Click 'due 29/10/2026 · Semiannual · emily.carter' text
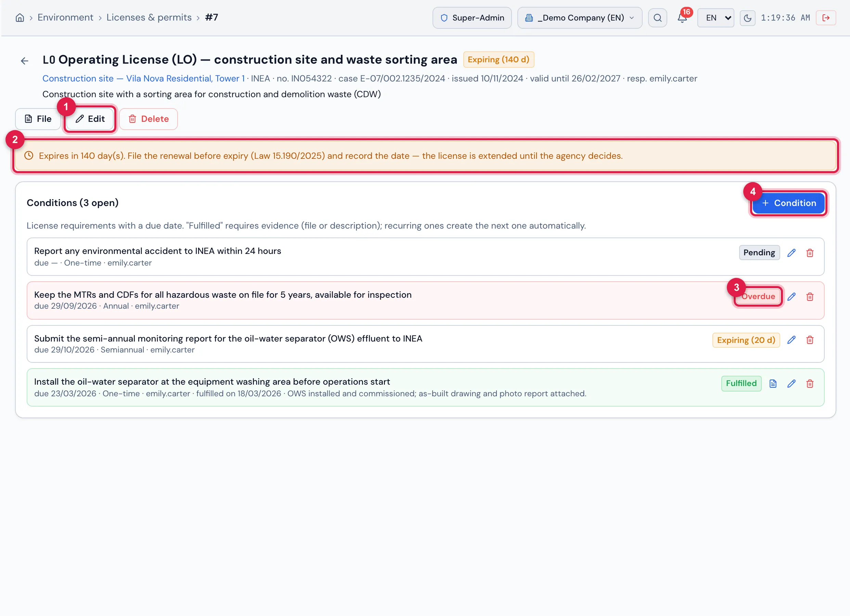Screen dimensions: 850x616 coord(114,350)
